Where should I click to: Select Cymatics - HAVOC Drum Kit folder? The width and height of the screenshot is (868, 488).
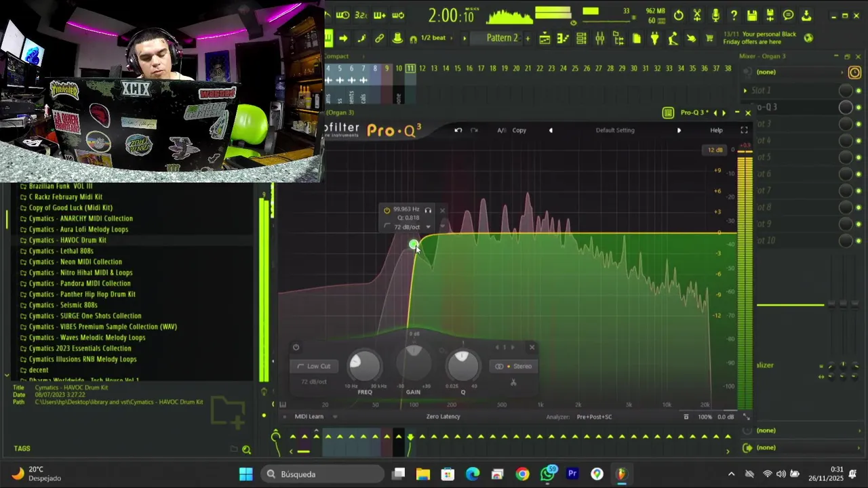[x=68, y=240]
